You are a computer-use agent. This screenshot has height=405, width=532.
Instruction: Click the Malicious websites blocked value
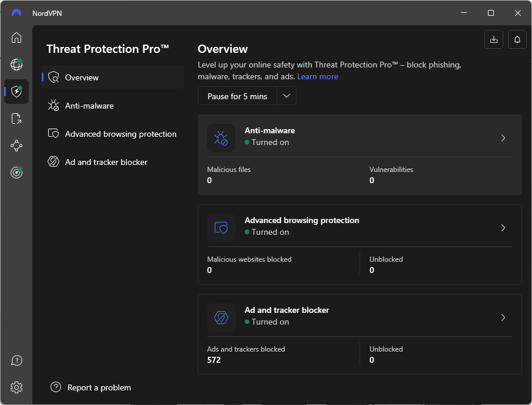(x=210, y=271)
